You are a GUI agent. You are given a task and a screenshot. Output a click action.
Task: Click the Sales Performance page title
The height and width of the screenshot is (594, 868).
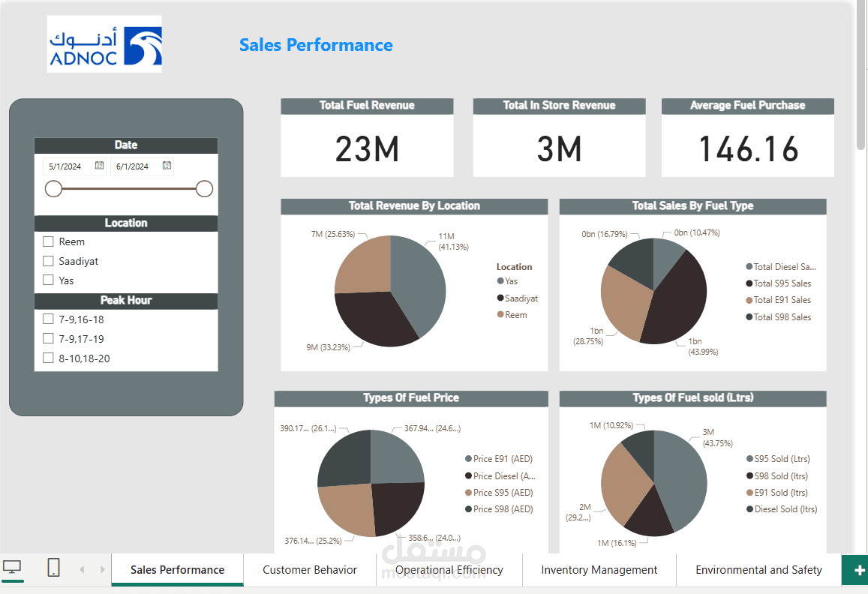coord(316,45)
